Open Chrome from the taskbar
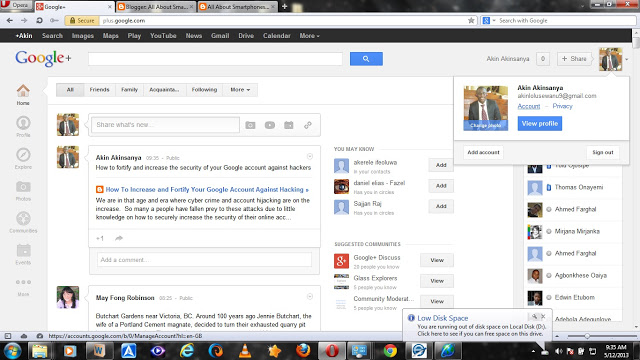This screenshot has width=640, height=360. (x=390, y=351)
